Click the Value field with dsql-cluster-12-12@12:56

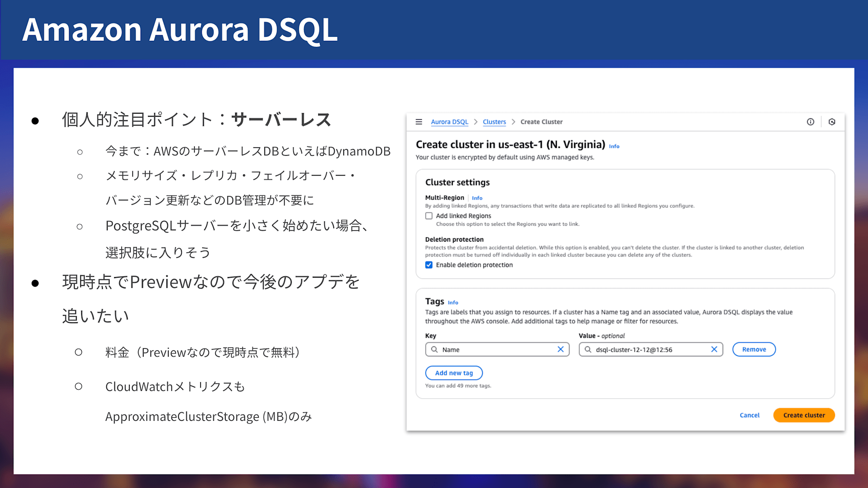pos(651,349)
